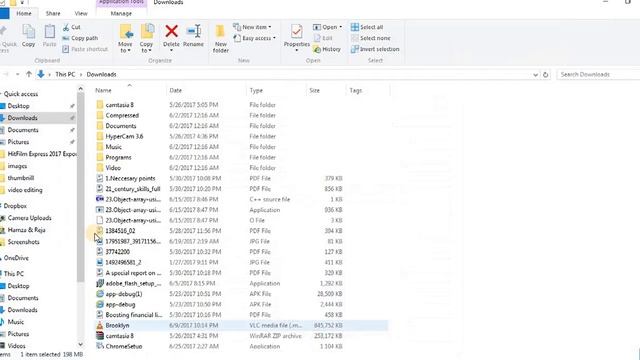Select Pictures under Quick access
Viewport: 640px width, 360px height.
[18, 142]
